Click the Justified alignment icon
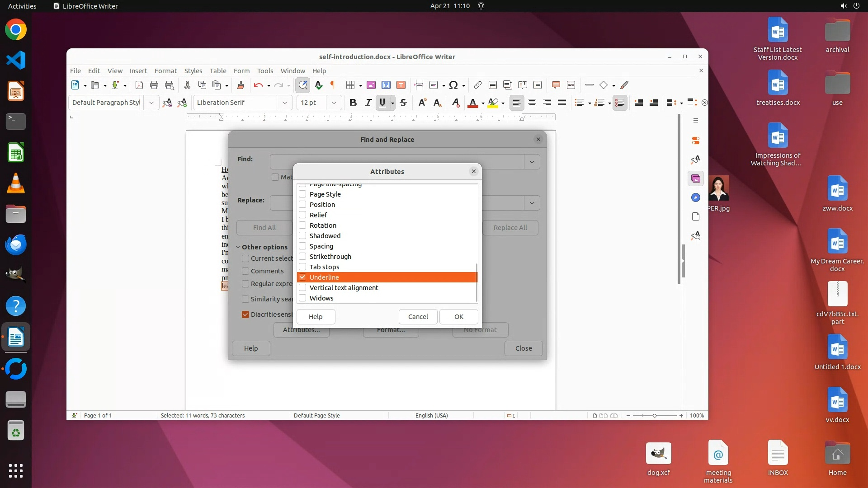 click(x=562, y=103)
